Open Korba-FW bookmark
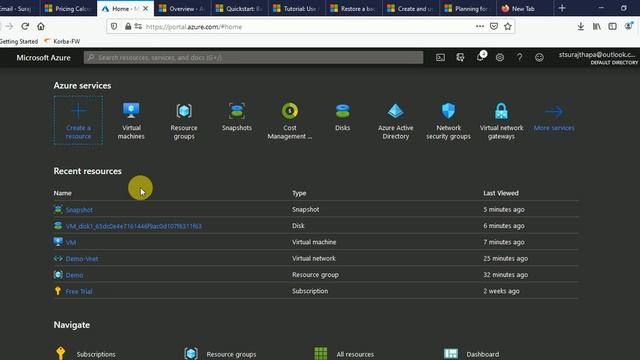The height and width of the screenshot is (360, 640). [62, 41]
